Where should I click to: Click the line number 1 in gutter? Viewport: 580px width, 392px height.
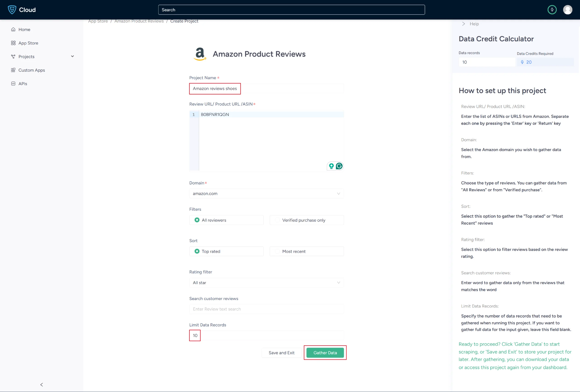pos(193,115)
